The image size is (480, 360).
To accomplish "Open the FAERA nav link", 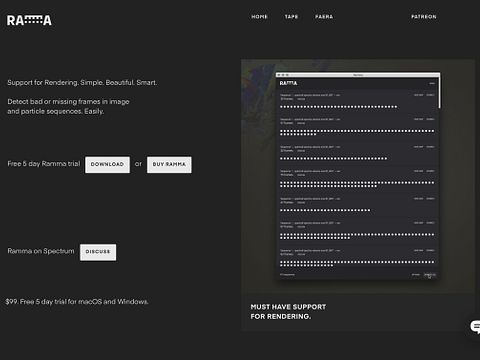I will click(324, 17).
